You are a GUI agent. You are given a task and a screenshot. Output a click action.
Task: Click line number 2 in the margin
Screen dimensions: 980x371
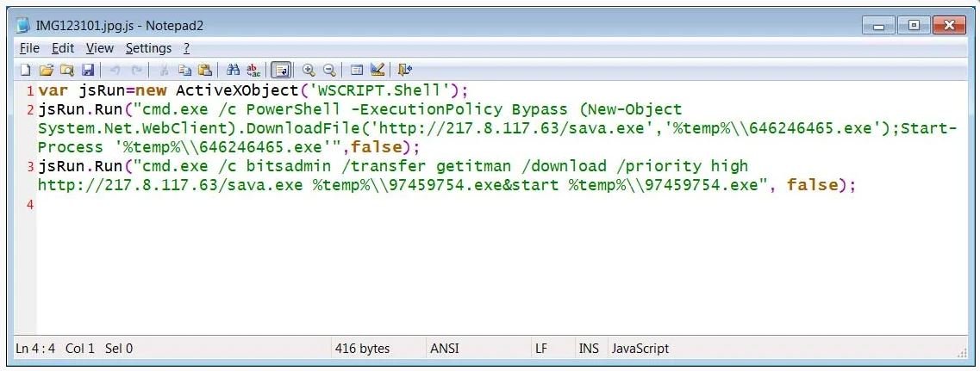pos(30,110)
